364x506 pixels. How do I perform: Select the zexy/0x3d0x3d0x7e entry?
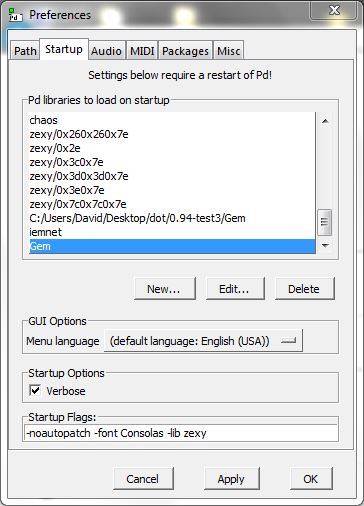point(172,176)
